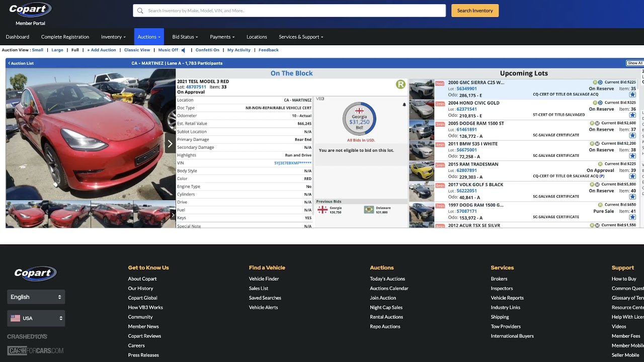644x362 pixels.
Task: Expand Services & Support menu
Action: tap(301, 37)
